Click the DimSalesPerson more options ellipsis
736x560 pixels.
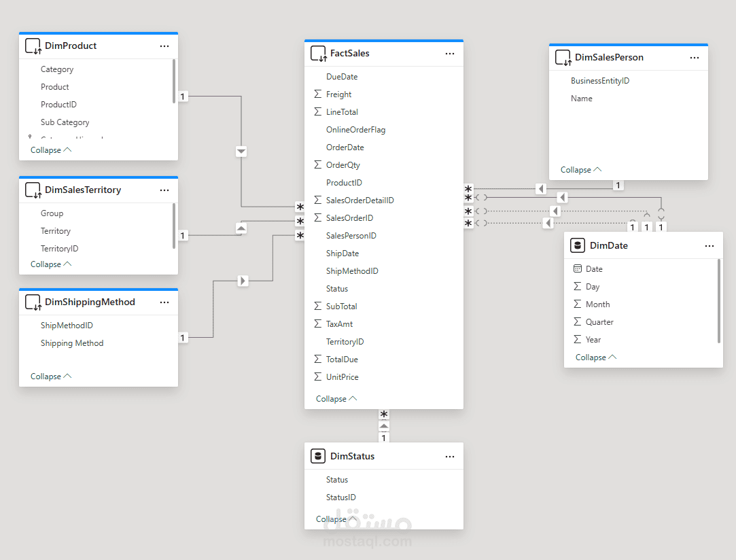[x=695, y=58]
